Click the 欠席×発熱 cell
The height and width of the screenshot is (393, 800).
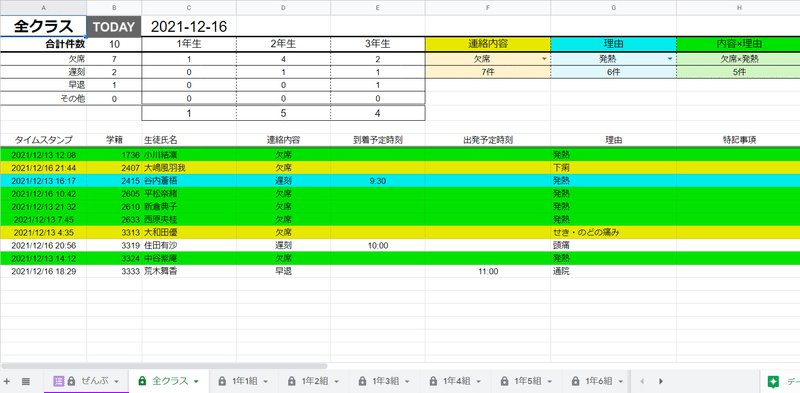point(738,59)
